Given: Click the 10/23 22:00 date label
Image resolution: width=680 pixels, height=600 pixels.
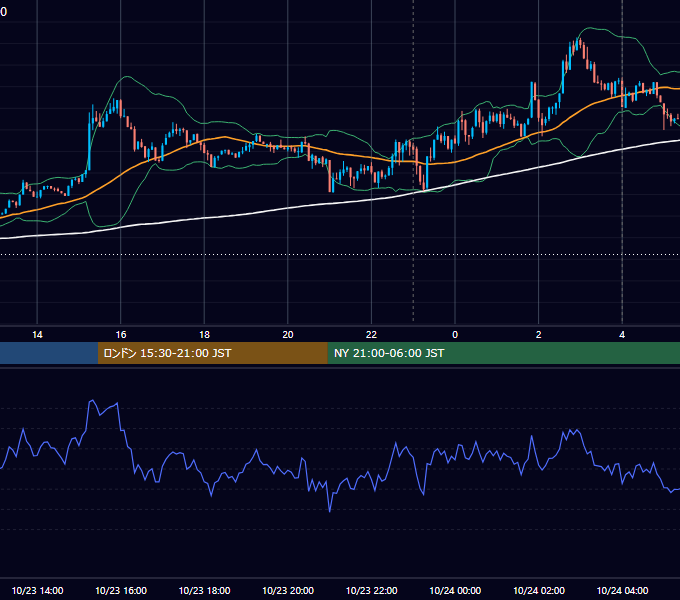Looking at the screenshot, I should (371, 590).
